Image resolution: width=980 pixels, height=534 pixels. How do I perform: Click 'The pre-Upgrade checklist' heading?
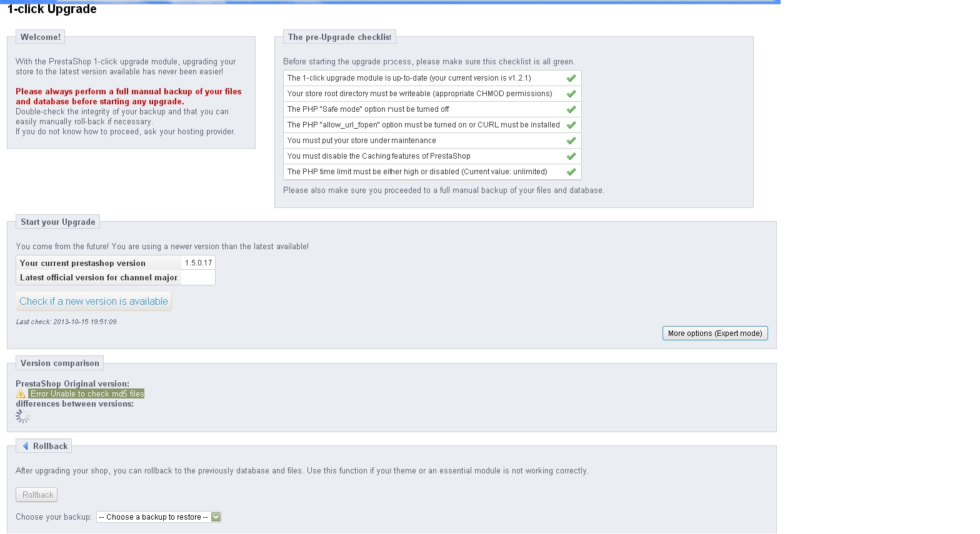click(x=339, y=37)
